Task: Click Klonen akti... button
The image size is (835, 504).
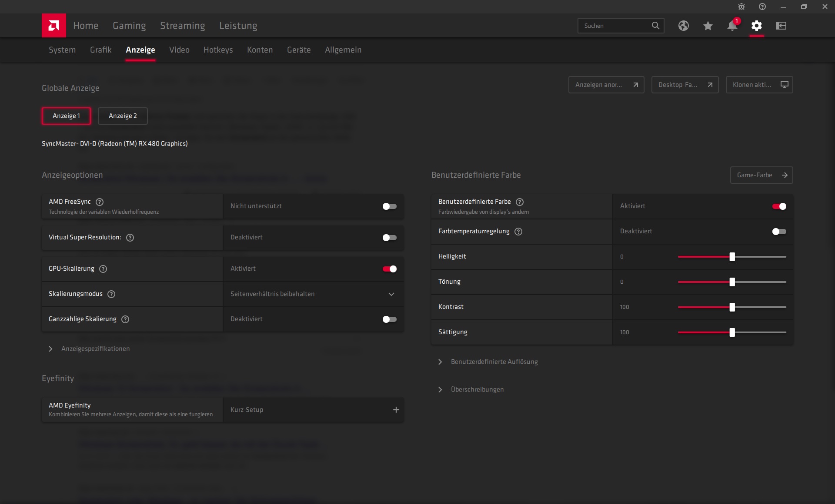Action: click(x=759, y=85)
